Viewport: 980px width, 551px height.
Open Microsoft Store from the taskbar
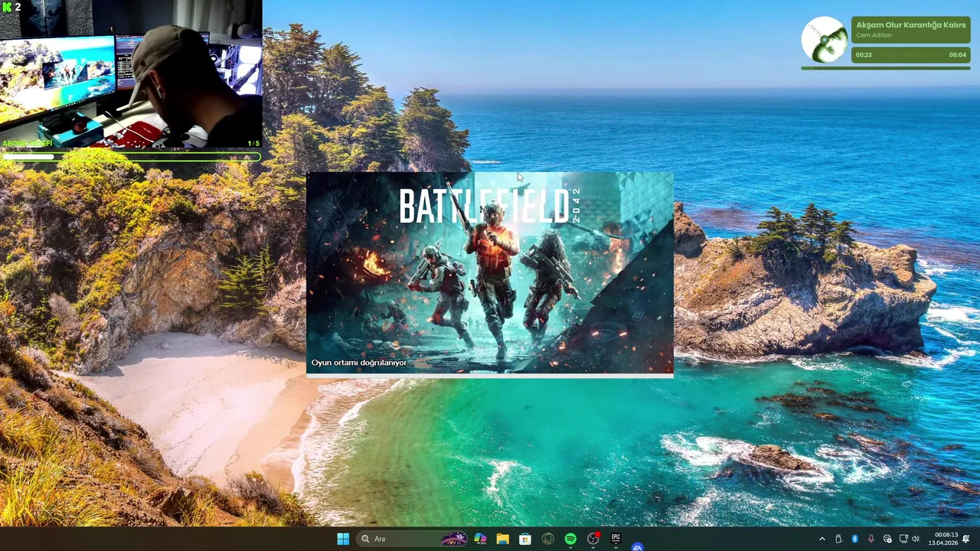(525, 539)
